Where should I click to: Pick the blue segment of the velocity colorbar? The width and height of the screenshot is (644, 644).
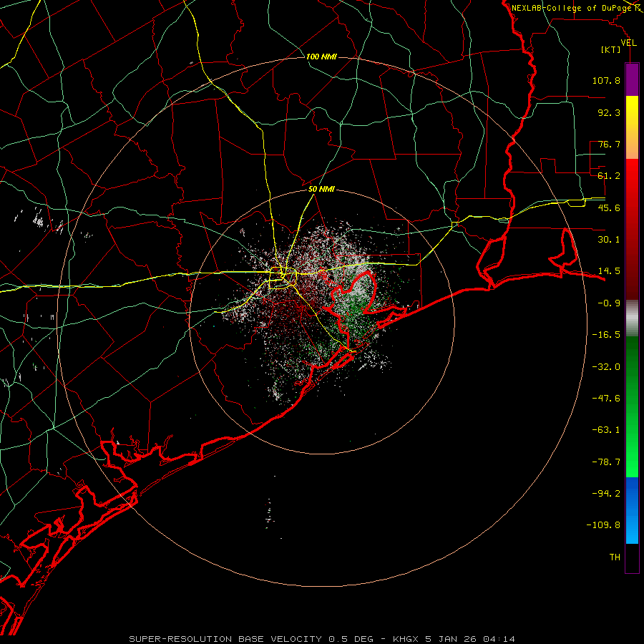click(x=632, y=510)
